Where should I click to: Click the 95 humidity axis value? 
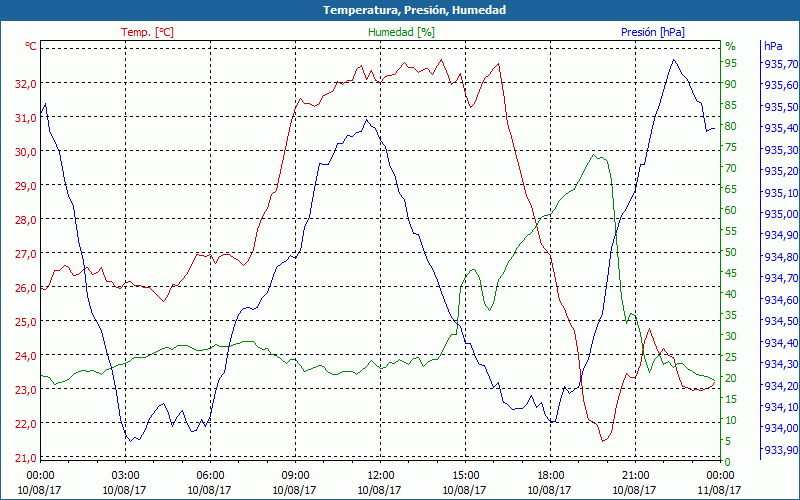coord(731,63)
